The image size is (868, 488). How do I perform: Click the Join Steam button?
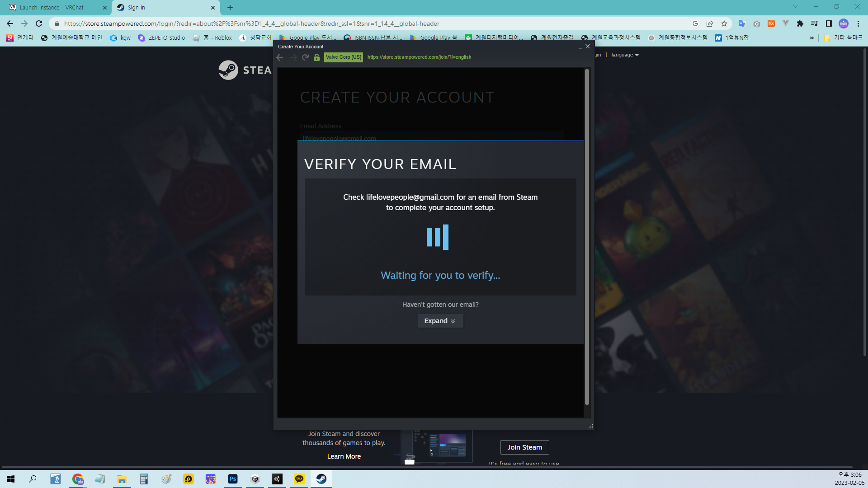coord(524,447)
